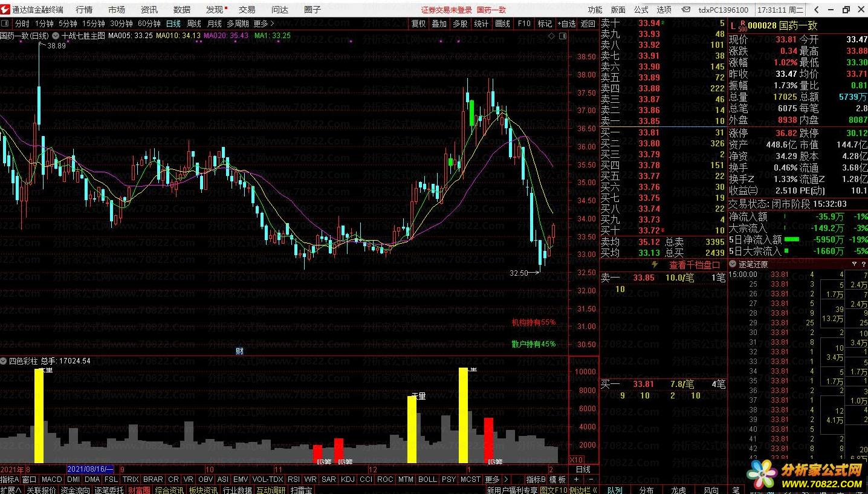Open the 市场 menu
Viewport: 868px width, 494px height.
pyautogui.click(x=117, y=10)
